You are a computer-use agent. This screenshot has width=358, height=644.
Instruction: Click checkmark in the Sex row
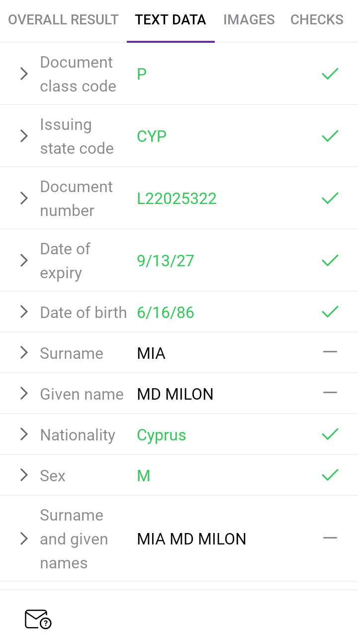pos(330,475)
